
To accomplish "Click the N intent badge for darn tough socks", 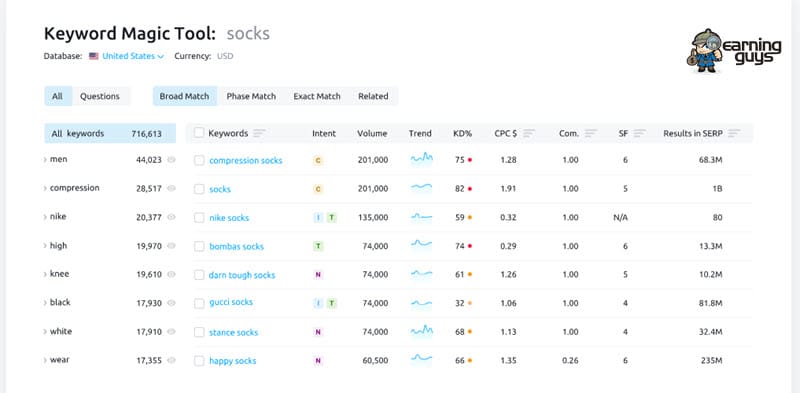I will click(x=317, y=275).
